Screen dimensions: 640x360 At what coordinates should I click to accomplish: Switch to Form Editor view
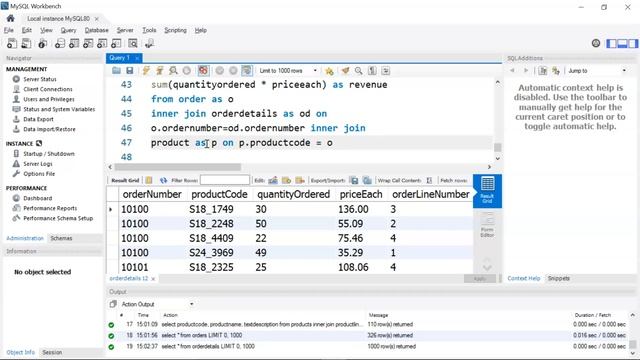tap(487, 225)
